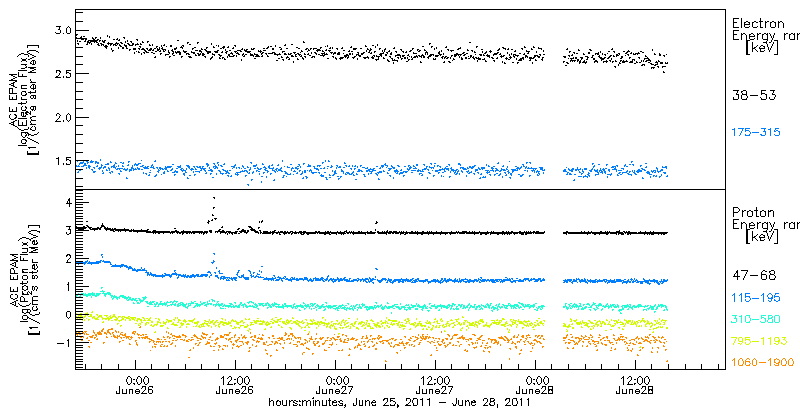Click the 38-53 electron energy legend label
Viewport: 800px width, 410px height.
click(754, 95)
